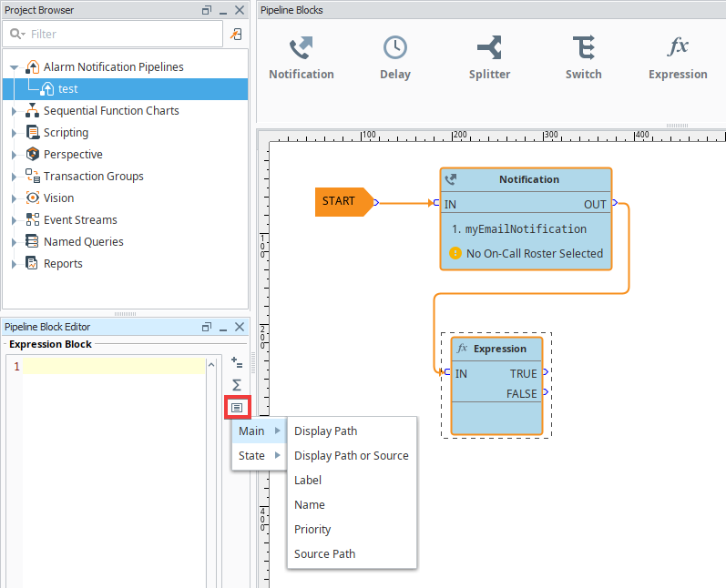
Task: Click the START block on the canvas
Action: click(x=344, y=201)
